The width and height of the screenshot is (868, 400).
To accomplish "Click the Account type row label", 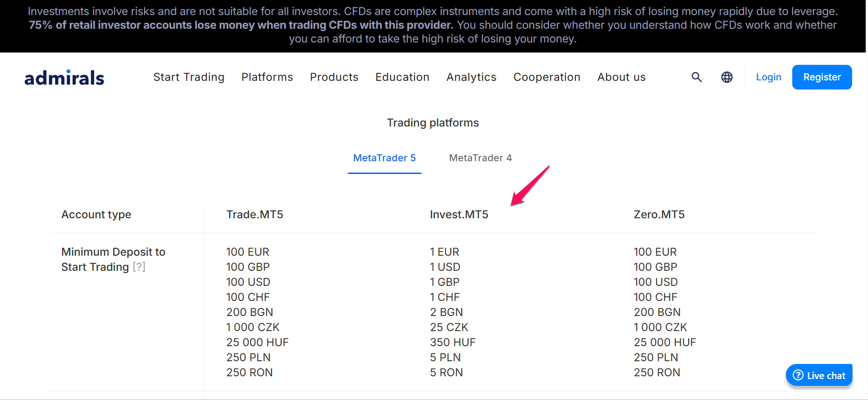I will point(96,215).
